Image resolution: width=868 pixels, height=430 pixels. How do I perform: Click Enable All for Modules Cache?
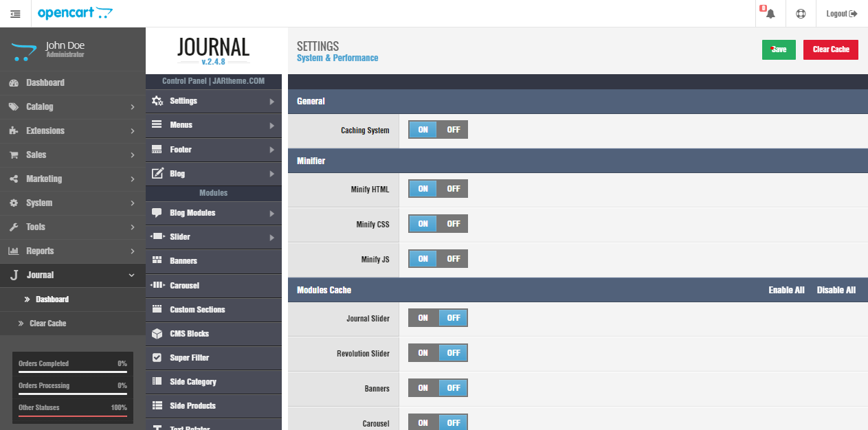pyautogui.click(x=786, y=290)
